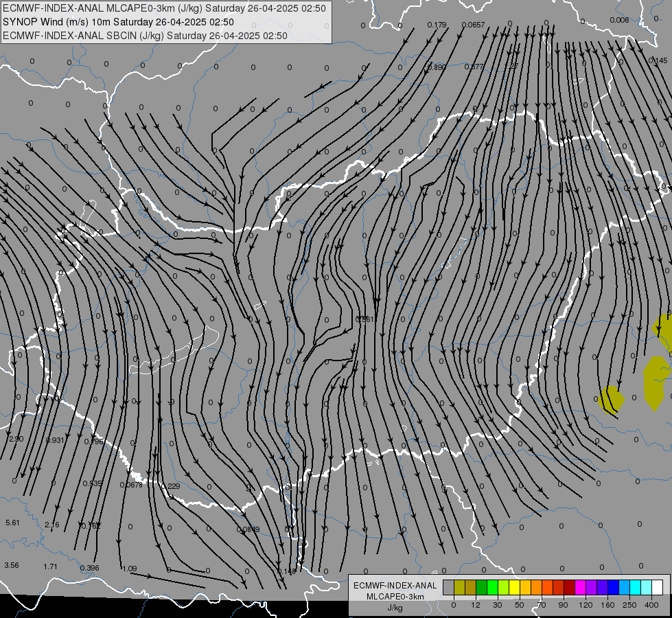The image size is (672, 618).
Task: Click the grid value '0.0678'
Action: click(131, 485)
